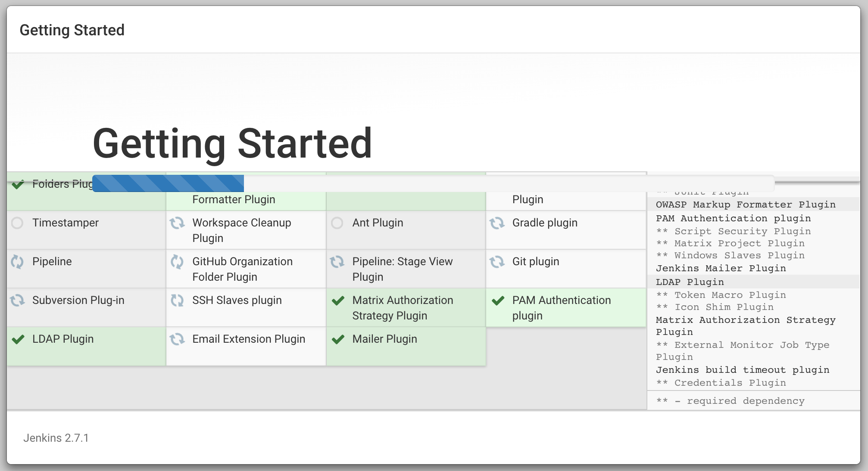Image resolution: width=868 pixels, height=471 pixels.
Task: Click green checkmark beside Mailer Plugin
Action: (338, 339)
